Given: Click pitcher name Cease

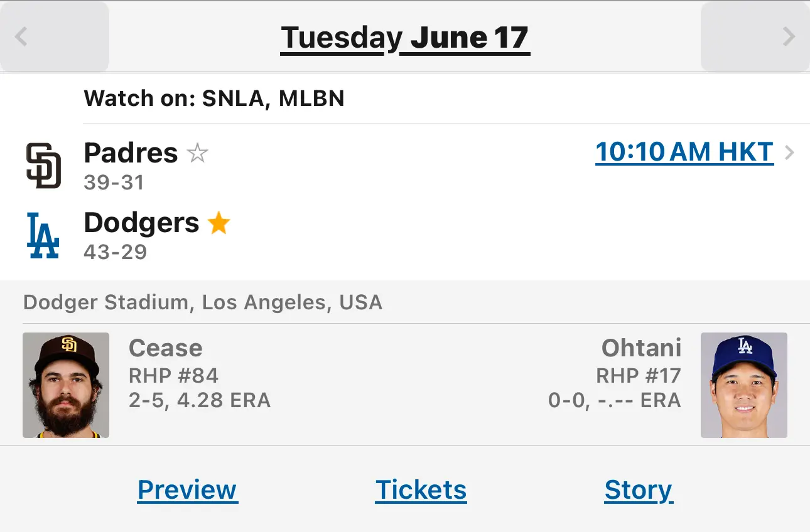Looking at the screenshot, I should (x=166, y=348).
